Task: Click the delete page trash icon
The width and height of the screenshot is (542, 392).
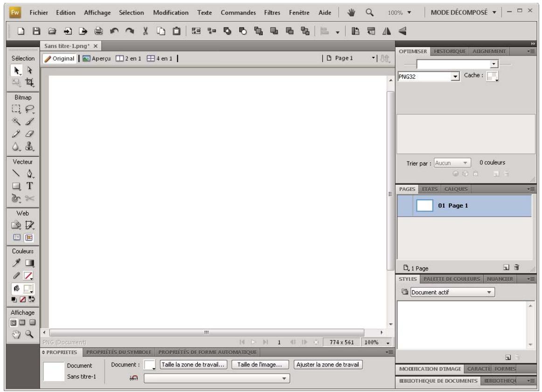Action: 516,267
